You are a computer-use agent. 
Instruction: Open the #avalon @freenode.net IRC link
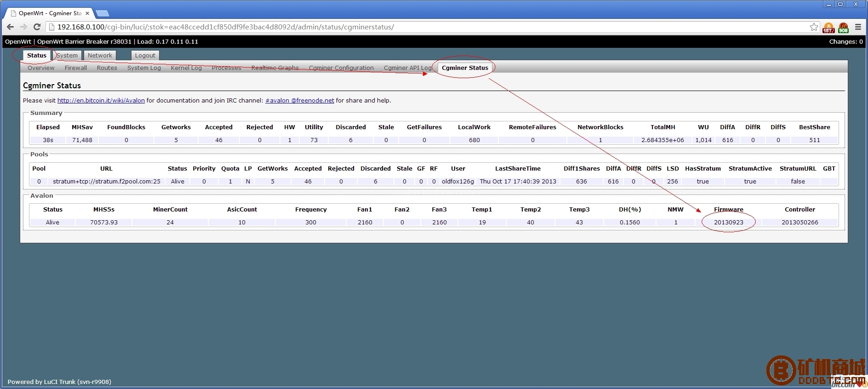pos(300,100)
